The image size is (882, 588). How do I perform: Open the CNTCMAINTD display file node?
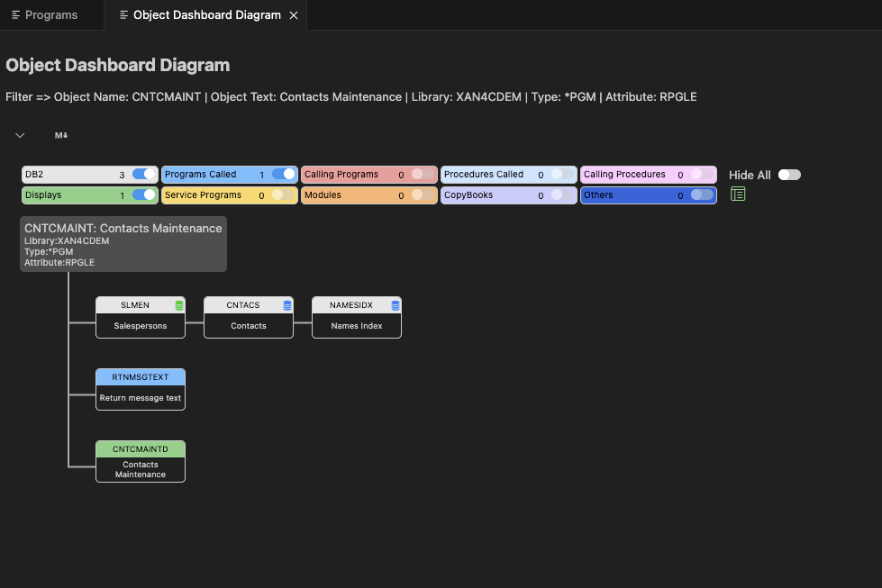tap(141, 461)
